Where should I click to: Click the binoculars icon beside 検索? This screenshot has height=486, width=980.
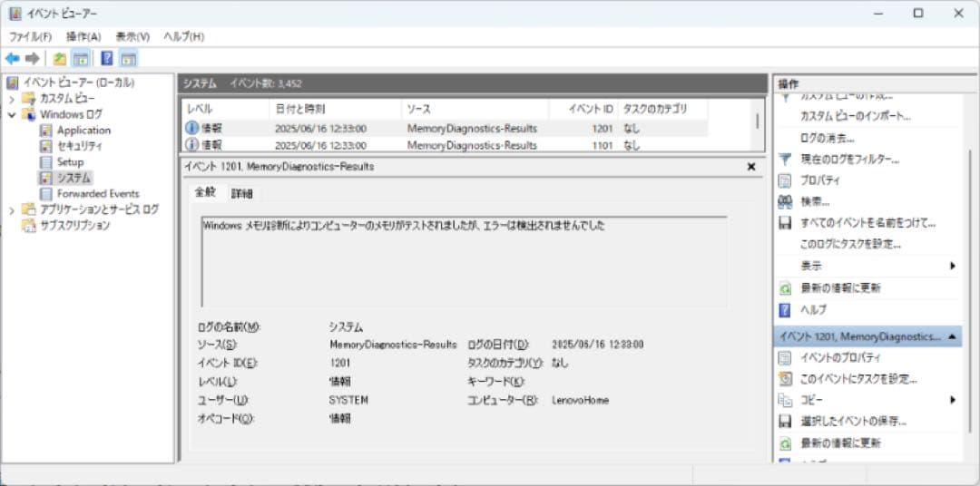tap(785, 202)
